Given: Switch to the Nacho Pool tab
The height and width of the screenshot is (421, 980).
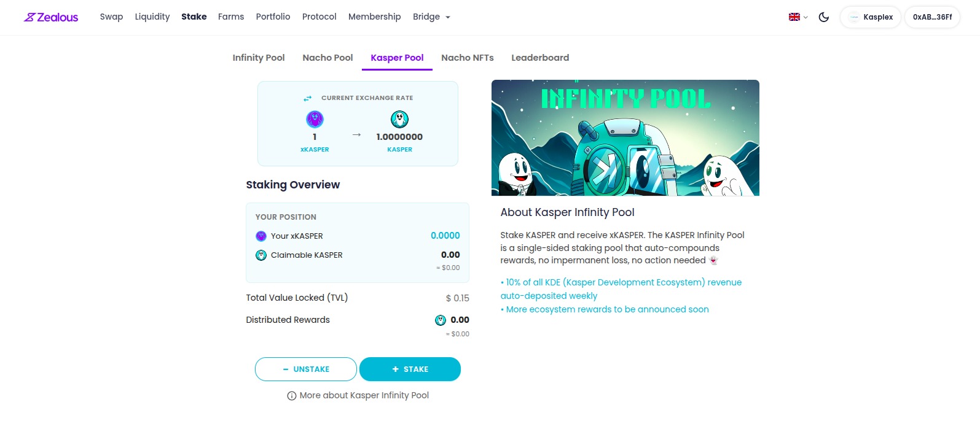Looking at the screenshot, I should (327, 58).
